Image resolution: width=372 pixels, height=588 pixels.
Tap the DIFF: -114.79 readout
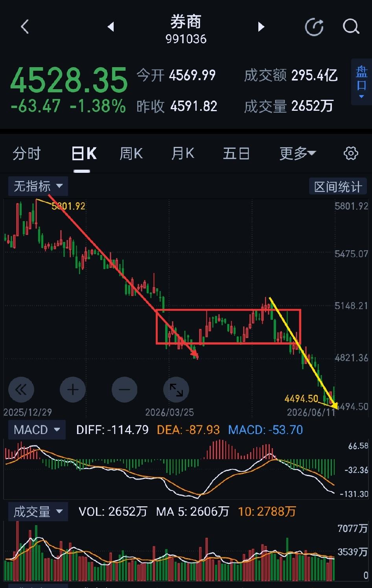pos(112,430)
